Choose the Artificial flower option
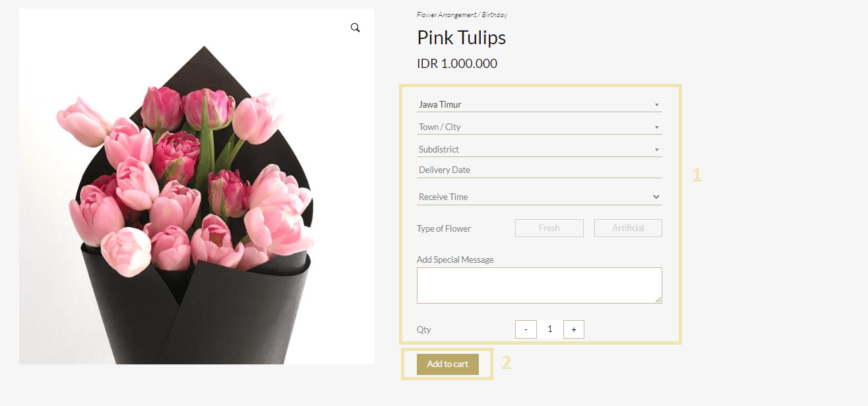Screen dimensions: 868x406 [x=628, y=228]
